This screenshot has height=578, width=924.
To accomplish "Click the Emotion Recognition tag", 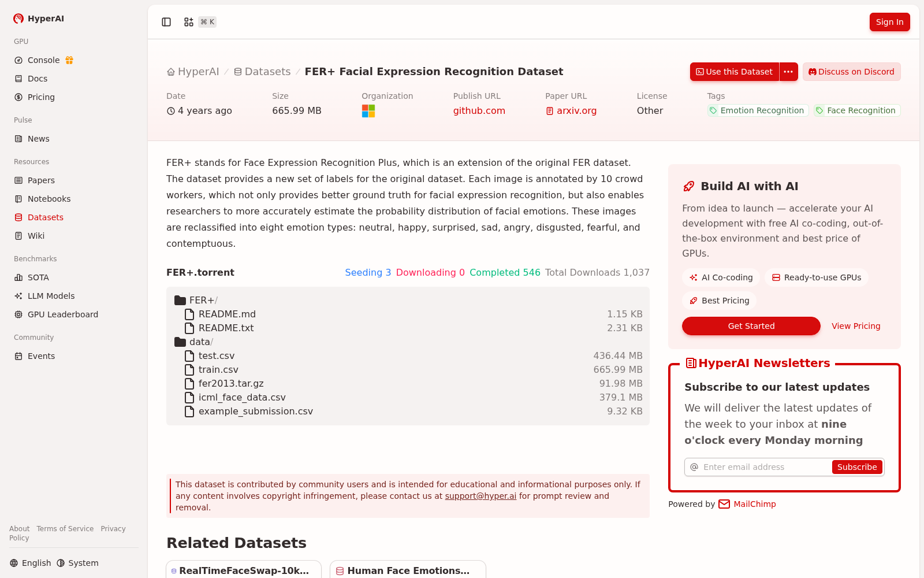I will coord(758,110).
